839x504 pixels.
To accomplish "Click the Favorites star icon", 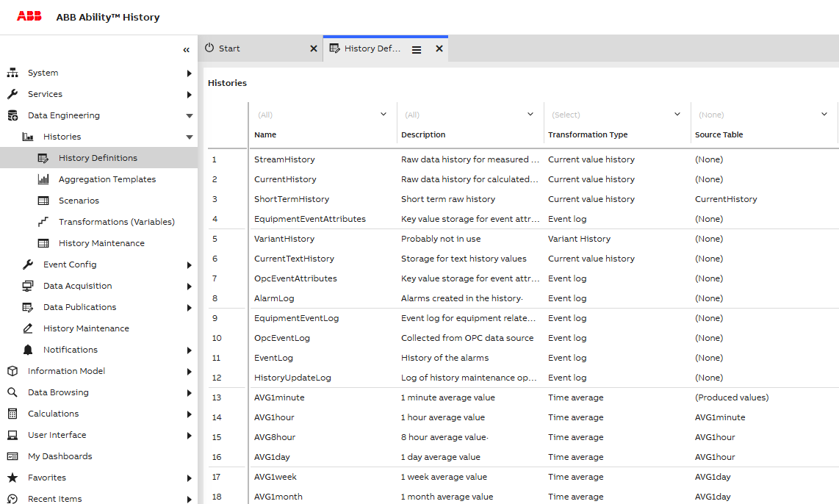I will coord(12,478).
